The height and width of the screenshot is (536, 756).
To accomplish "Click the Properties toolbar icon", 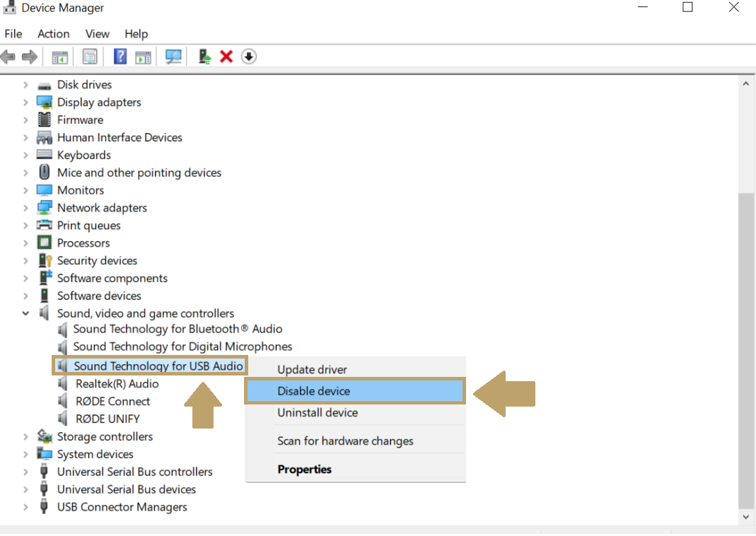I will click(x=90, y=57).
